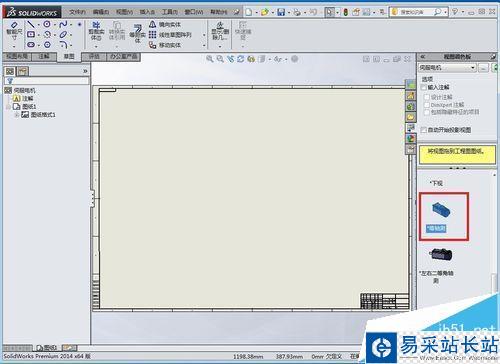Switch to the 视图布局 tab
Screen dimensions: 500x364
click(x=17, y=56)
